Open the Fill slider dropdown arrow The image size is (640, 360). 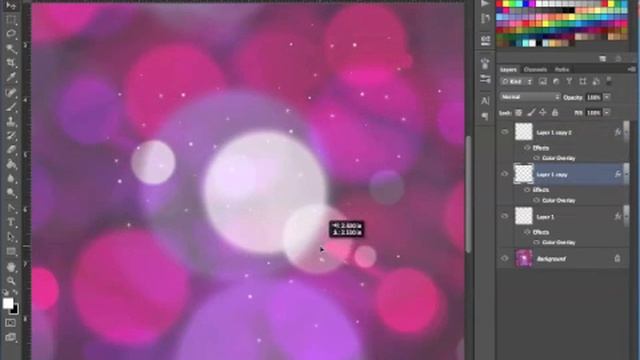(x=607, y=113)
